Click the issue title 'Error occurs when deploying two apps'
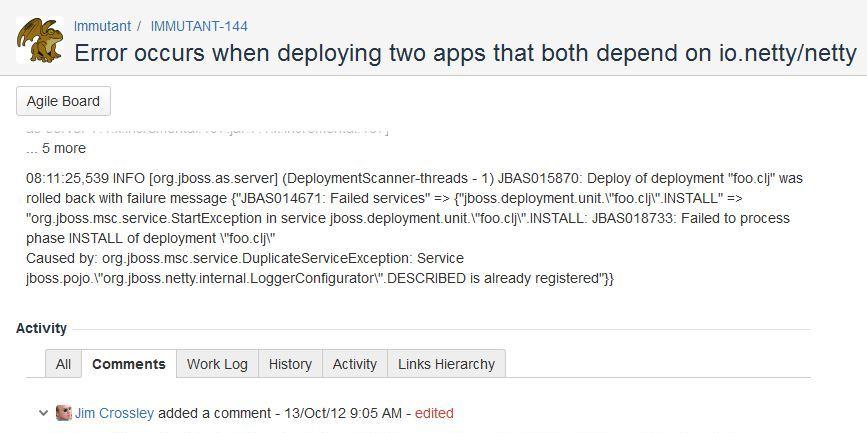 (465, 53)
